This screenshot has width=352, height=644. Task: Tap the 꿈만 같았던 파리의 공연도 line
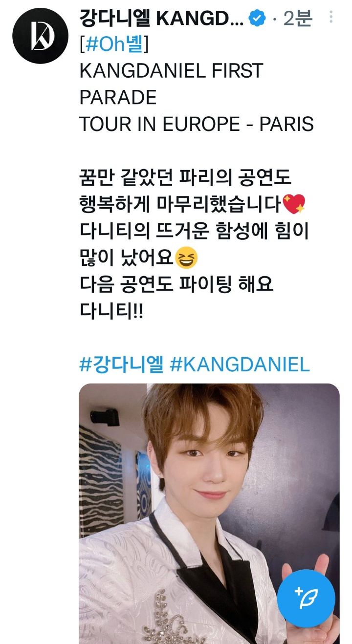click(185, 177)
